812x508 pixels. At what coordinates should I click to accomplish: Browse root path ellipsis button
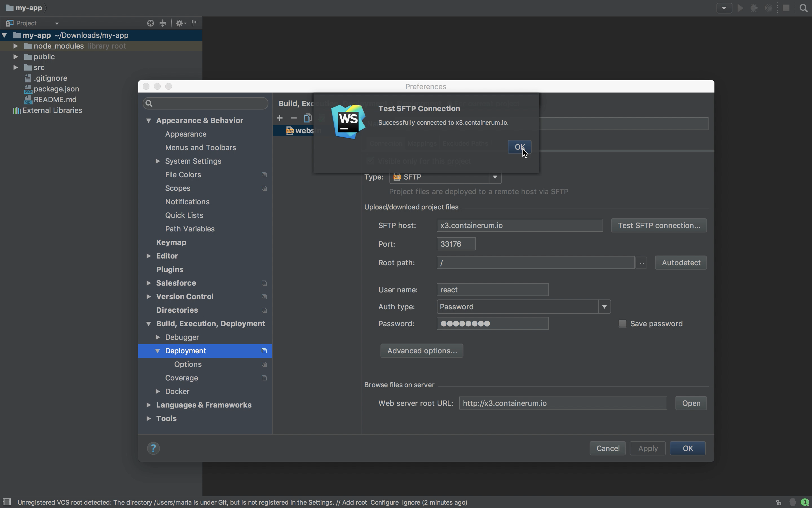point(641,263)
